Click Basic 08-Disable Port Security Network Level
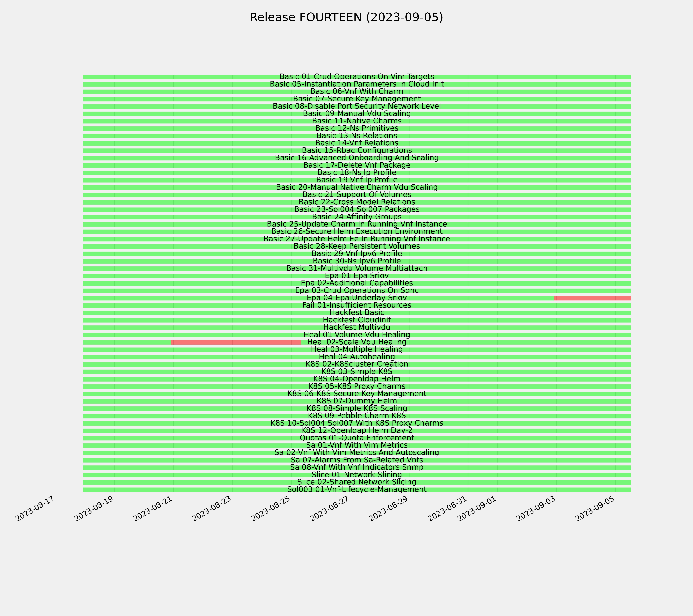Viewport: 693px width, 616px height. [x=357, y=106]
